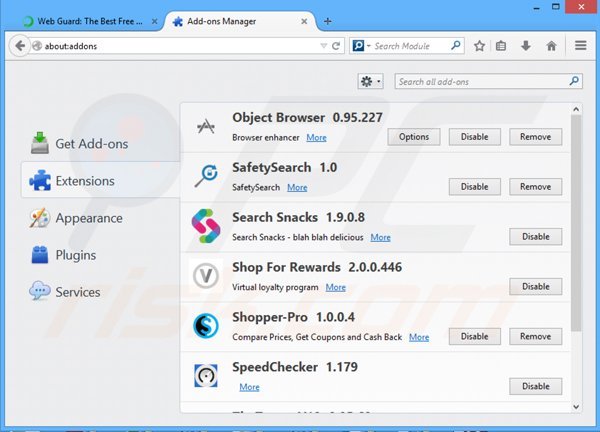
Task: Open the search engine selector dropdown
Action: pyautogui.click(x=361, y=46)
